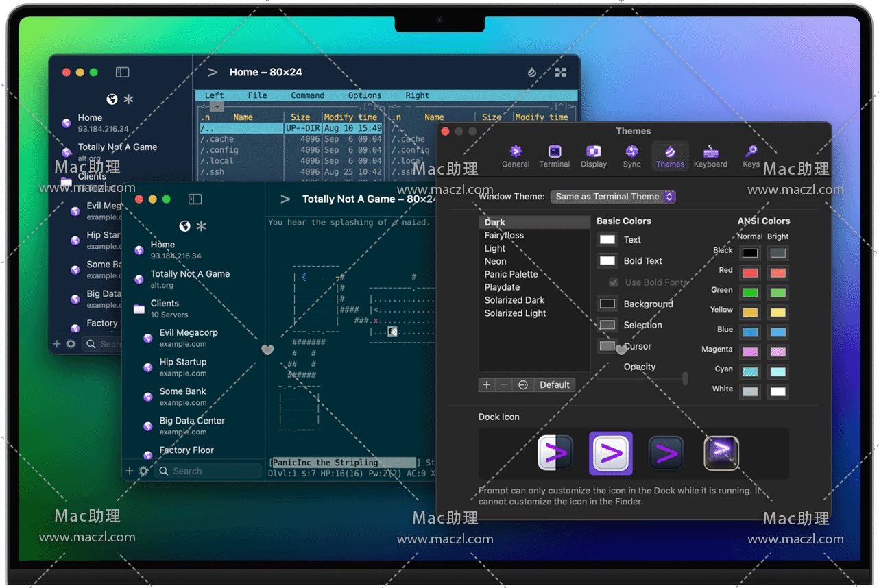Toggle sidebar in Totally Not A Game window
The image size is (879, 588).
point(195,199)
